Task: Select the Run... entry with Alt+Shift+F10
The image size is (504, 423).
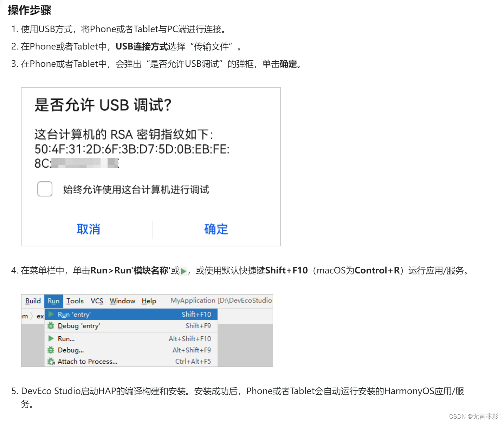Action: 131,339
